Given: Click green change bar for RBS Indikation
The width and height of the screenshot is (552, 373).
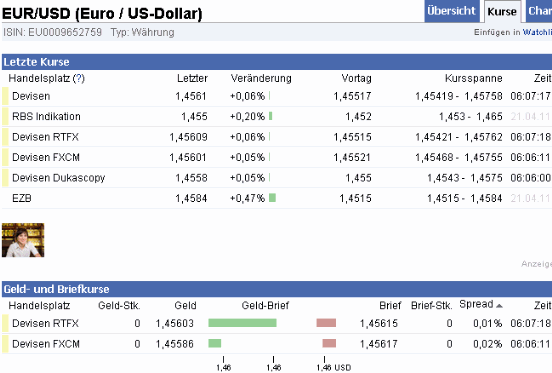Looking at the screenshot, I should click(x=270, y=116).
